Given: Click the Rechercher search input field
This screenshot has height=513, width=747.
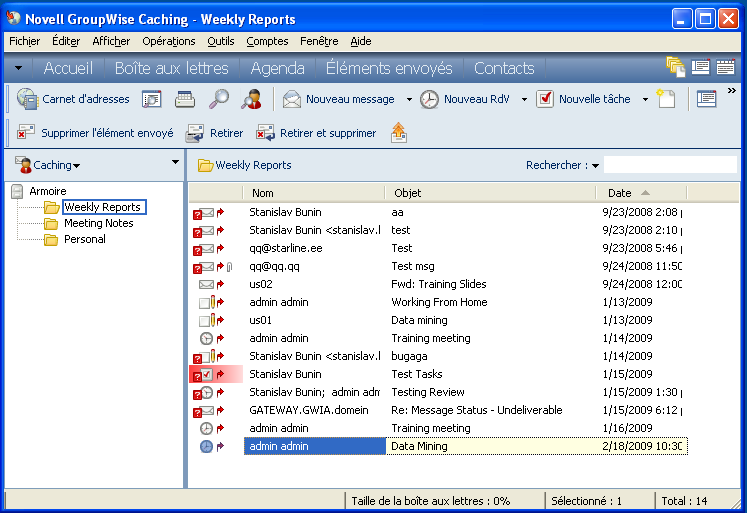Looking at the screenshot, I should click(x=670, y=165).
